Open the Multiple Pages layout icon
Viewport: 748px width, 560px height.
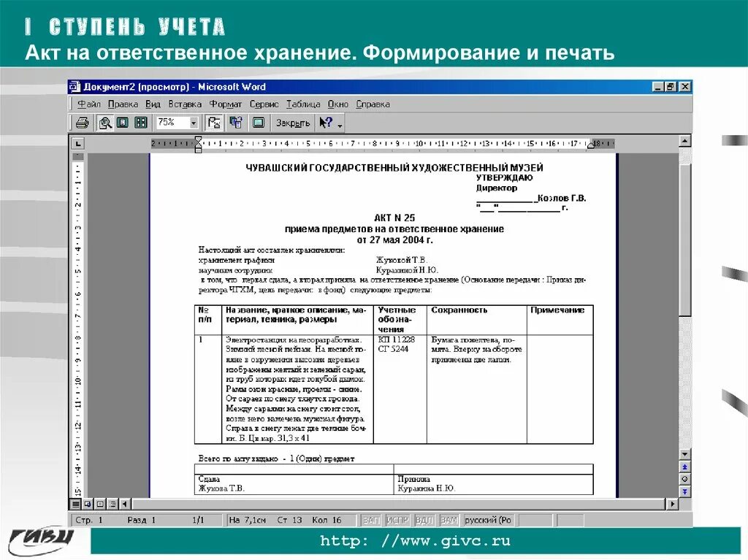[x=141, y=123]
